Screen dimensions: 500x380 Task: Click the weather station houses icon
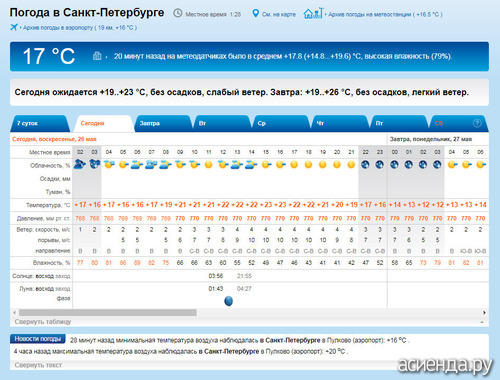tap(313, 13)
